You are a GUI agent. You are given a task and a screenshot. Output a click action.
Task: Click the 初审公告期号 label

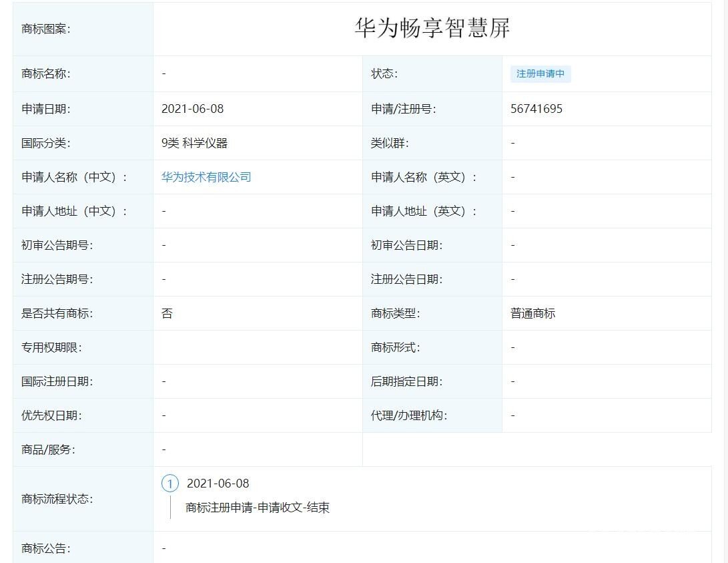[x=57, y=245]
